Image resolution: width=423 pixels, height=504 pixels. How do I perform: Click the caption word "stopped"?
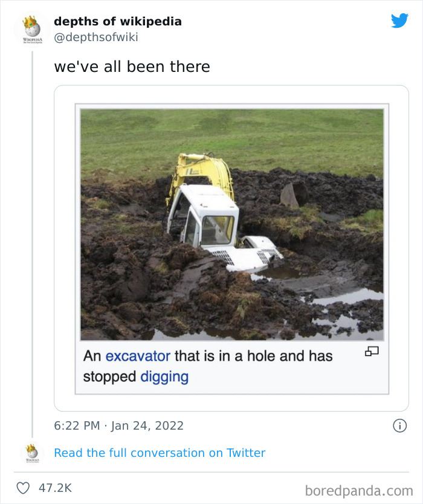point(109,377)
